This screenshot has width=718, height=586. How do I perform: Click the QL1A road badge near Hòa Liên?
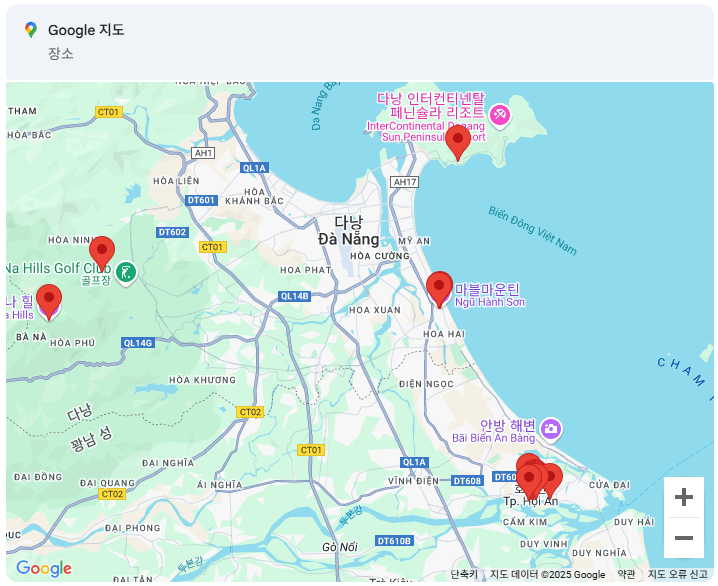[x=254, y=168]
